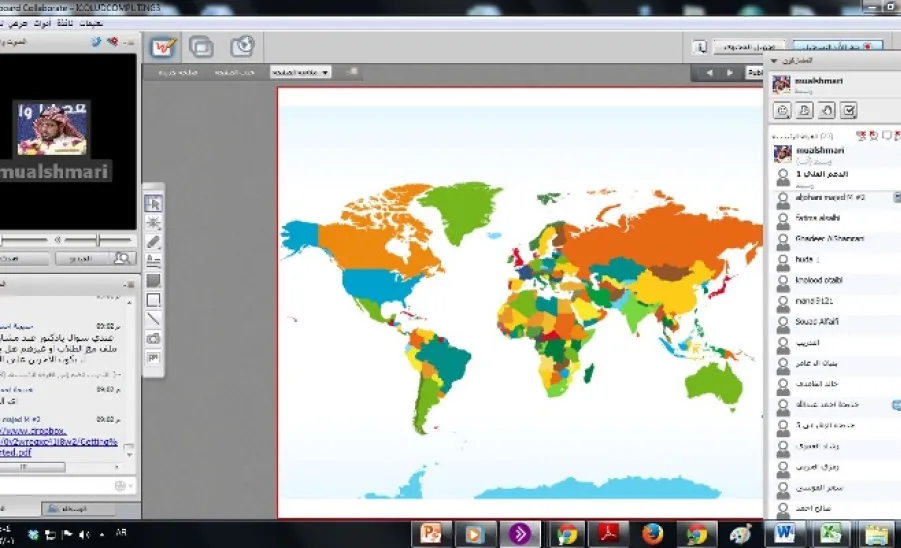Toggle the raise hand button
Image resolution: width=901 pixels, height=548 pixels.
826,110
